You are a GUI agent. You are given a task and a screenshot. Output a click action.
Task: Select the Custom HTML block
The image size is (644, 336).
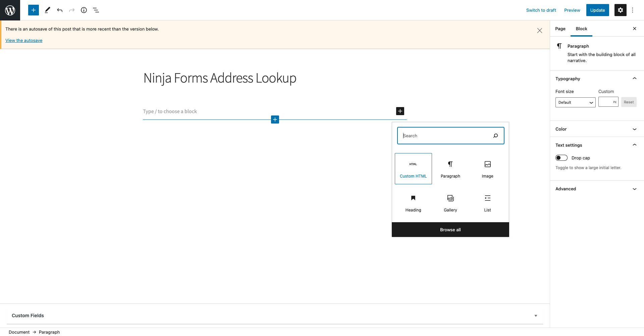[x=413, y=169]
